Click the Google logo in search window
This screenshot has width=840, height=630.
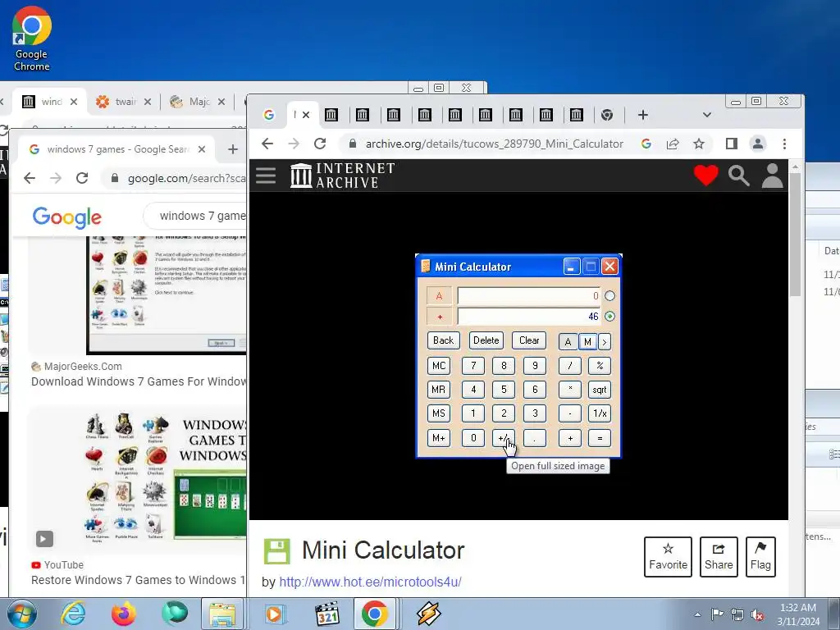coord(67,217)
